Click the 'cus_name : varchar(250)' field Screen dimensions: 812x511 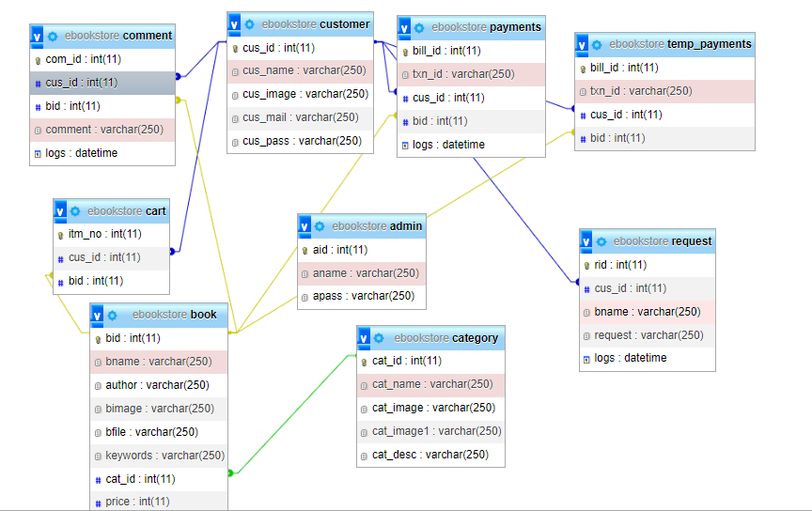pos(301,70)
